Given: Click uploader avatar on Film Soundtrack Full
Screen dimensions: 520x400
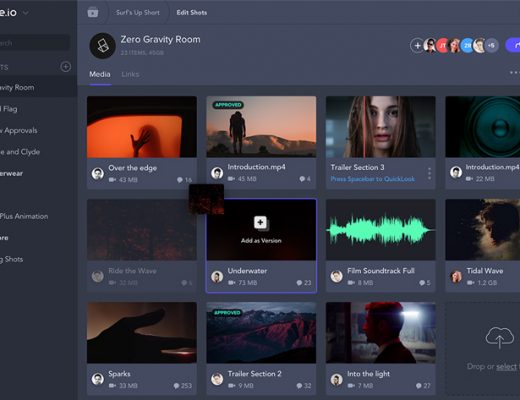Looking at the screenshot, I should coord(336,277).
